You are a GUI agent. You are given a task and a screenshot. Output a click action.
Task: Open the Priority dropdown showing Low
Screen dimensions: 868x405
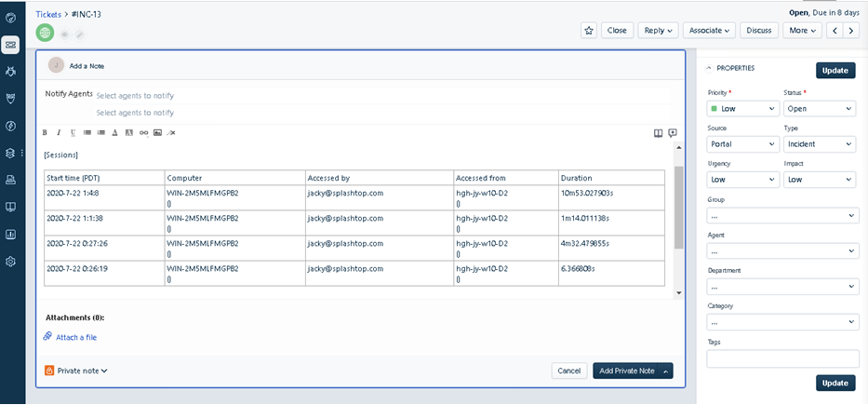pyautogui.click(x=743, y=109)
